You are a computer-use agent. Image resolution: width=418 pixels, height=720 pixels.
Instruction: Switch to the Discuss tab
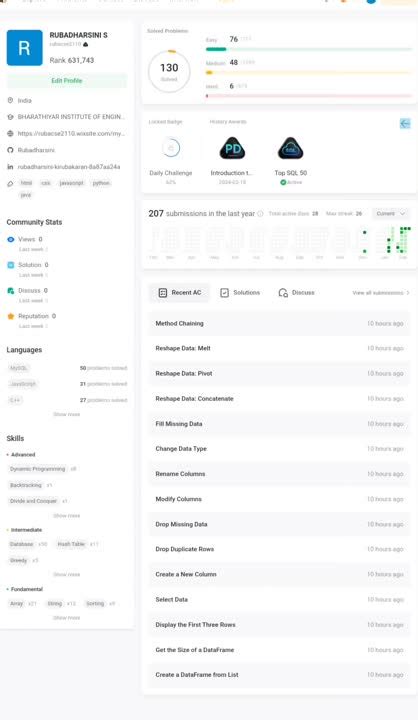click(x=297, y=292)
